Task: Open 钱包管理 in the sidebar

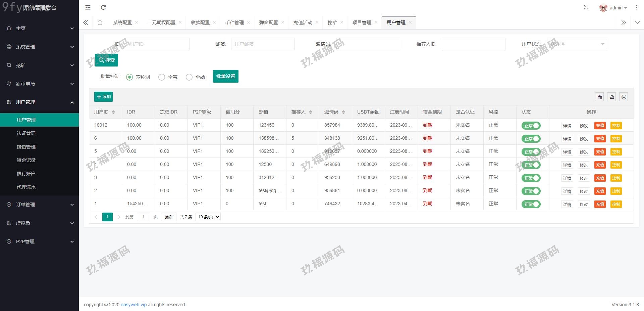Action: point(26,147)
